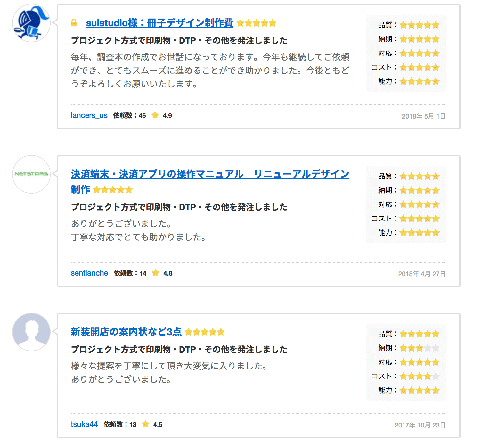Open the suistudio様：冊子デザイン制作費 link
The height and width of the screenshot is (448, 481).
(159, 23)
